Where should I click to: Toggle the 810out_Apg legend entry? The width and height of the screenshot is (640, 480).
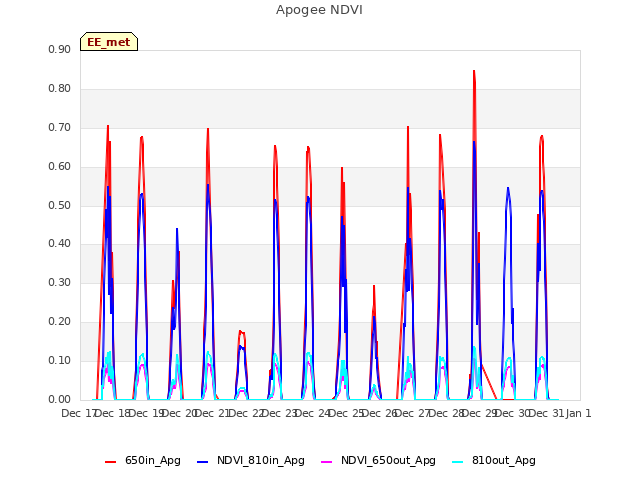(x=494, y=460)
